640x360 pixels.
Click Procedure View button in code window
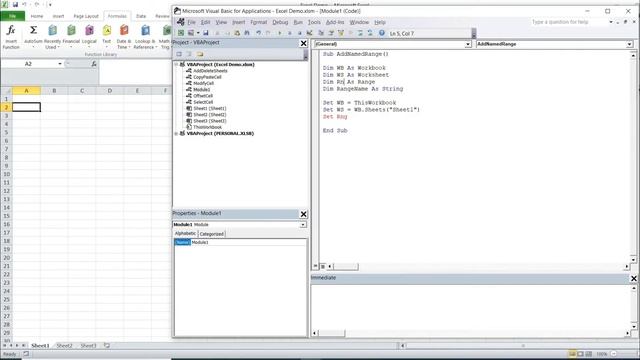[x=316, y=267]
